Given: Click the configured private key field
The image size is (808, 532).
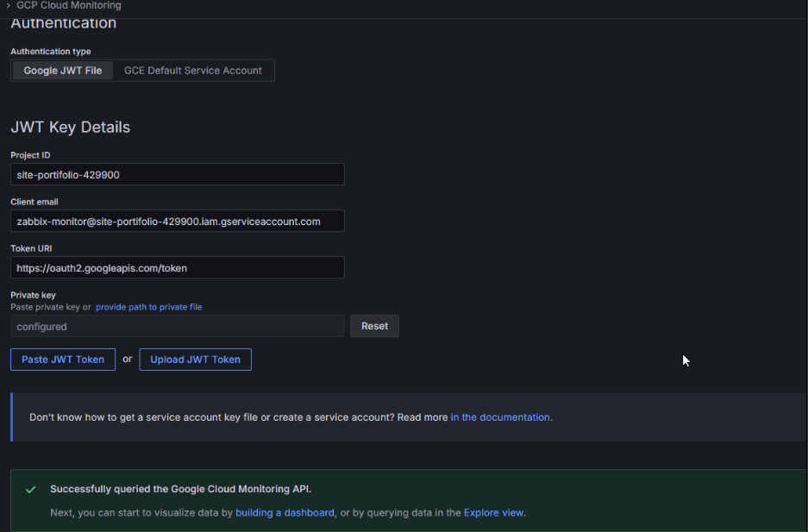Looking at the screenshot, I should tap(178, 327).
